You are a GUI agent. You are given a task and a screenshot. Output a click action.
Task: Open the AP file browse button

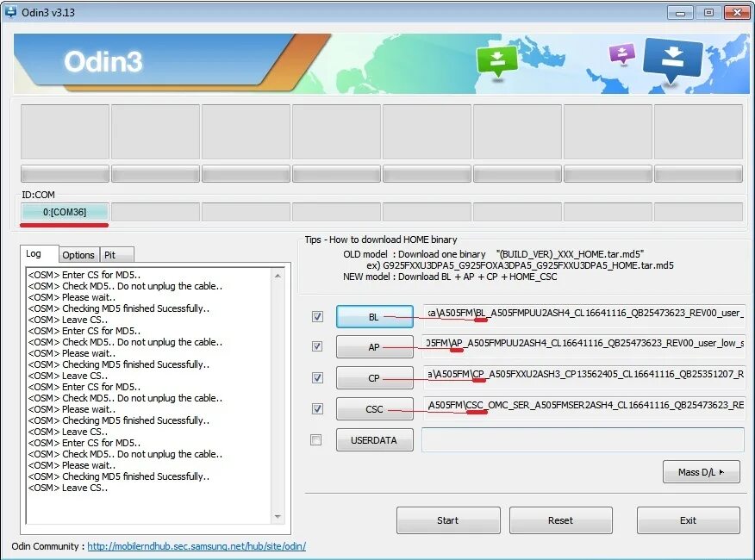(x=375, y=347)
